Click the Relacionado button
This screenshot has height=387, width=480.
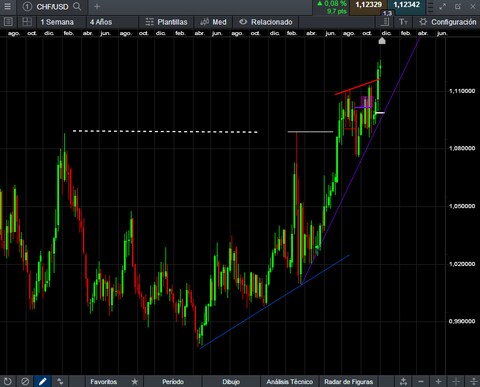click(266, 22)
